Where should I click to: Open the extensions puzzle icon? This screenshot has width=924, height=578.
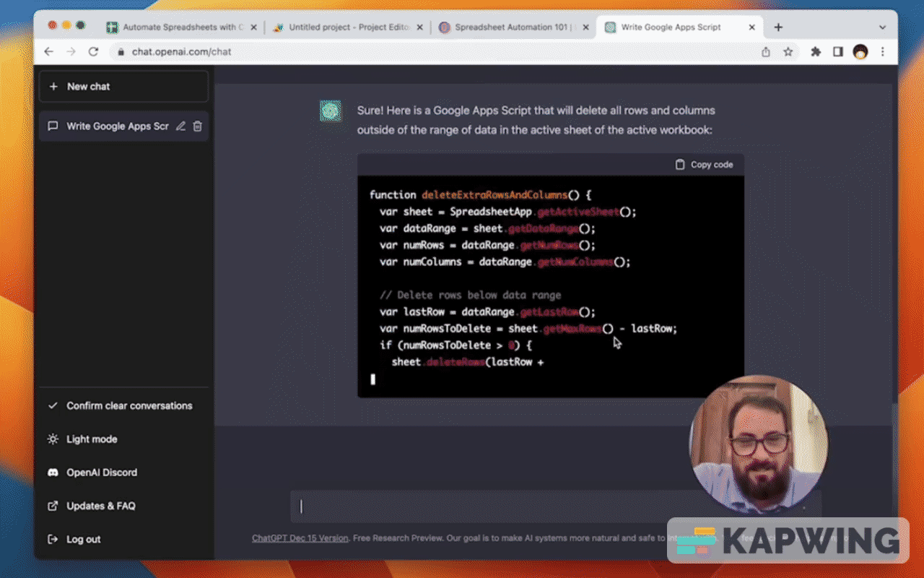[x=816, y=52]
